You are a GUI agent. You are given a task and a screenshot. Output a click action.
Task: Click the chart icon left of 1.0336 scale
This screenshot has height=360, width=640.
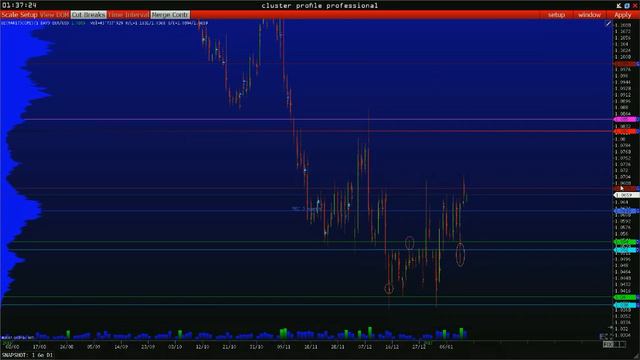tap(605, 336)
